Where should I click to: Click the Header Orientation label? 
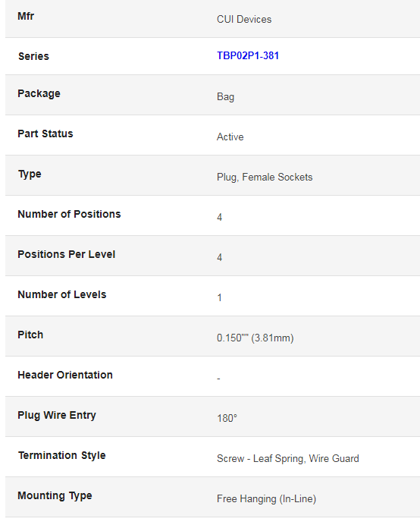click(x=65, y=375)
